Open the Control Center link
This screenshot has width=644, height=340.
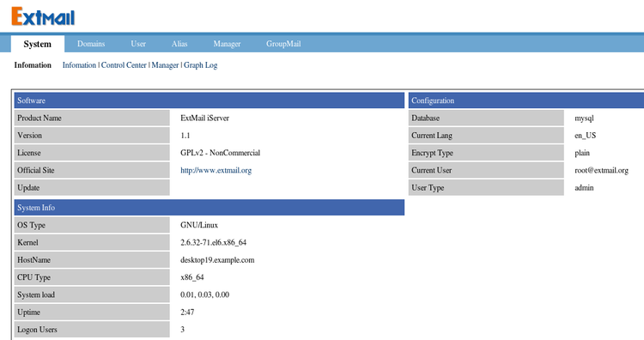coord(124,65)
